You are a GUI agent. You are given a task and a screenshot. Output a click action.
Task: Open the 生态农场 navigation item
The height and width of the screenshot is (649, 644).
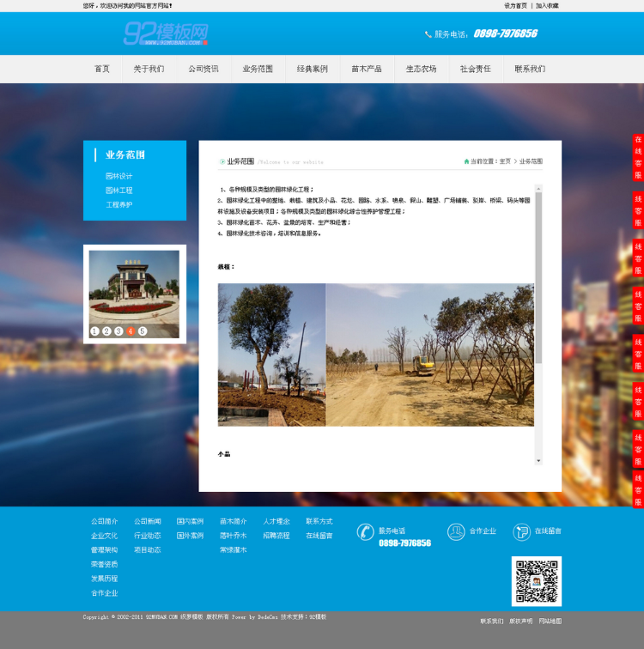pos(422,70)
